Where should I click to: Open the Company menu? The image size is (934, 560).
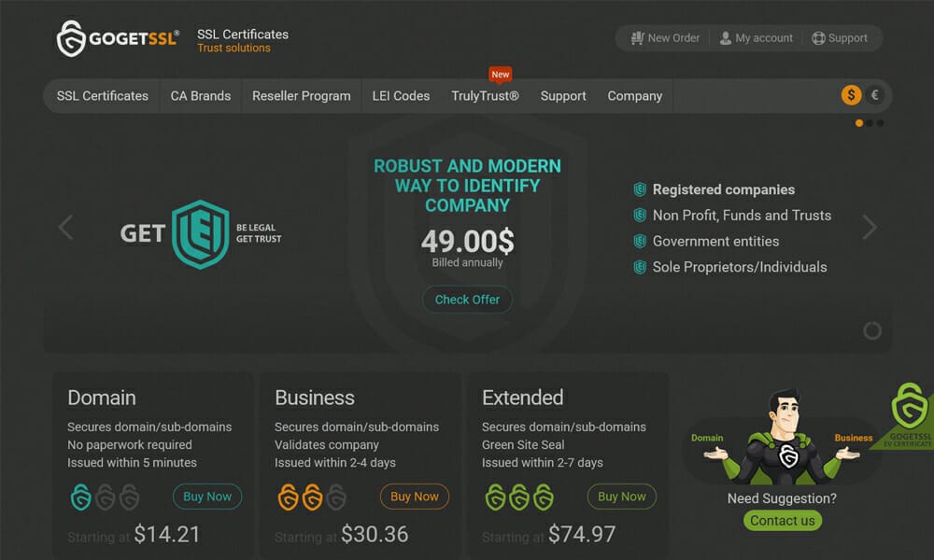click(x=635, y=96)
